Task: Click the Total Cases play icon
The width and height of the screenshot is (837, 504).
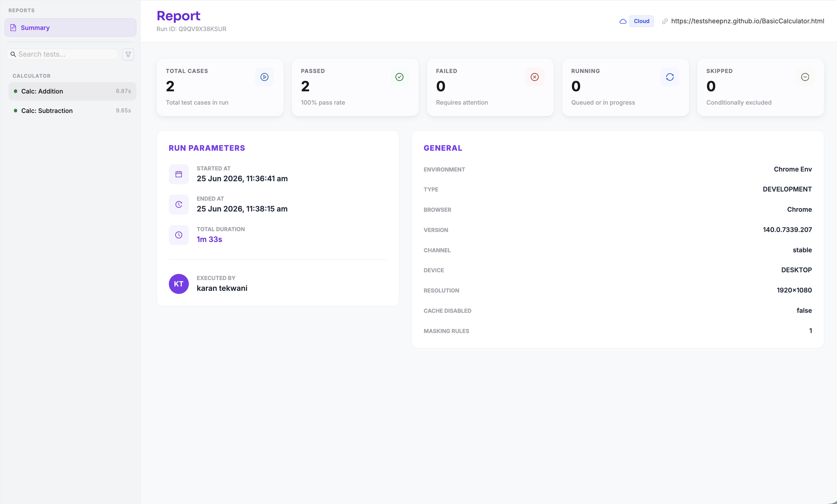Action: click(x=264, y=77)
